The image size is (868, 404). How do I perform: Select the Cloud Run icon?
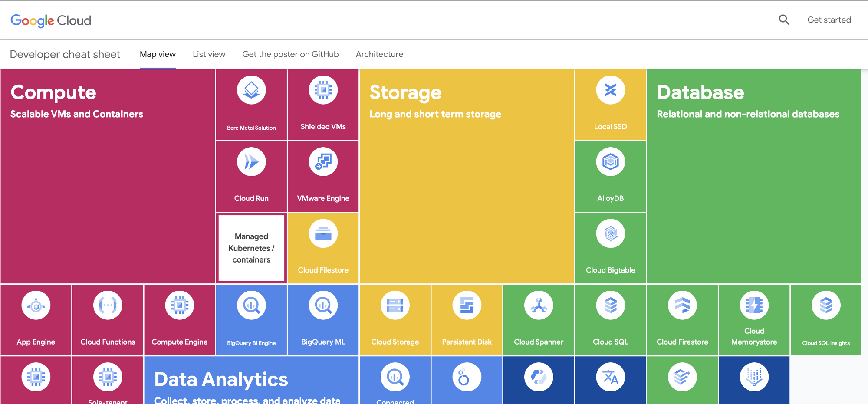coord(251,162)
